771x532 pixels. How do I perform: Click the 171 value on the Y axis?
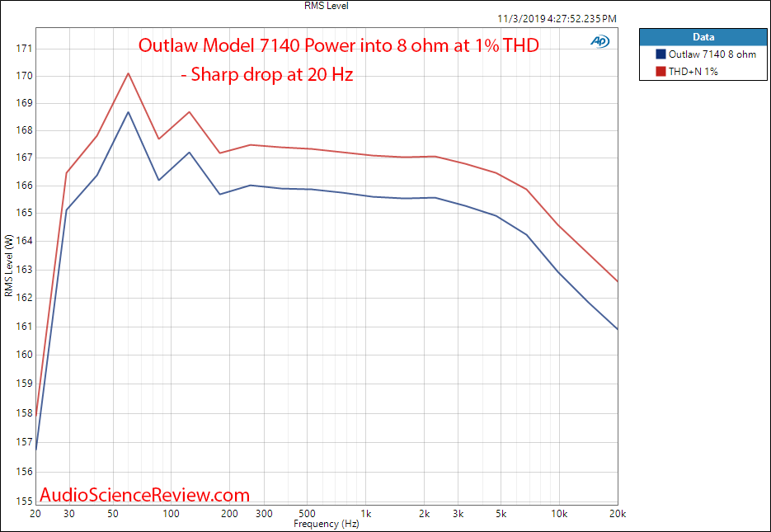click(25, 48)
